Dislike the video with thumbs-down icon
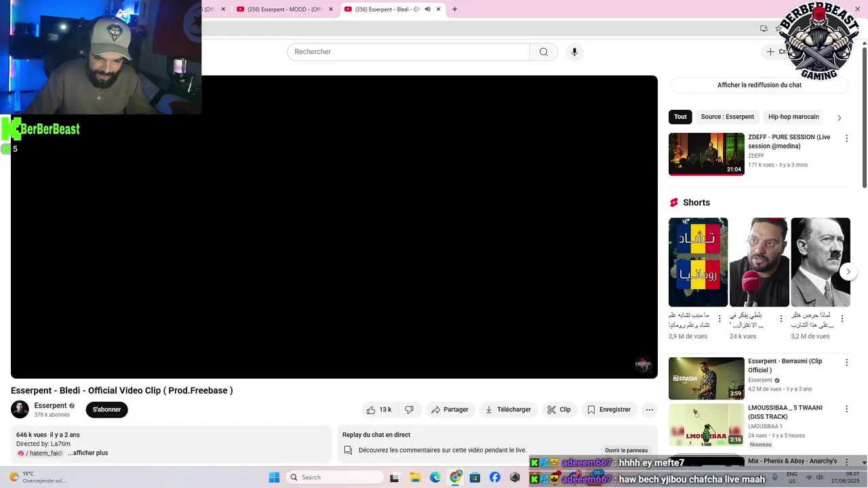Image resolution: width=868 pixels, height=488 pixels. coord(409,409)
